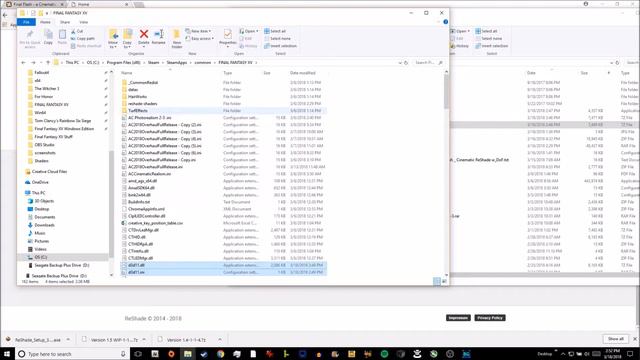Click the Properties icon in ribbon
Screen dimensions: 640x360
coord(228,34)
